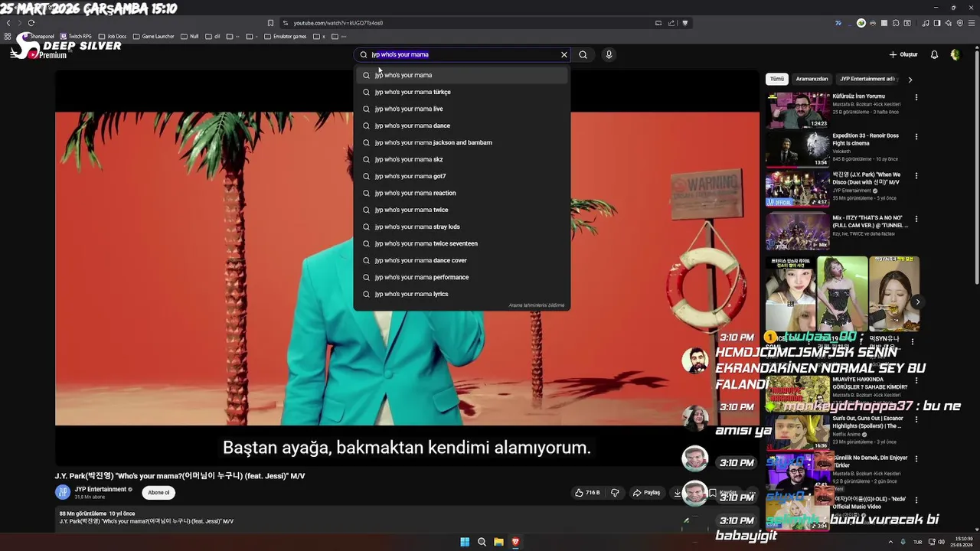Select suggestion 'jyp who's your mama türkçe'
Image resolution: width=980 pixels, height=551 pixels.
(462, 92)
